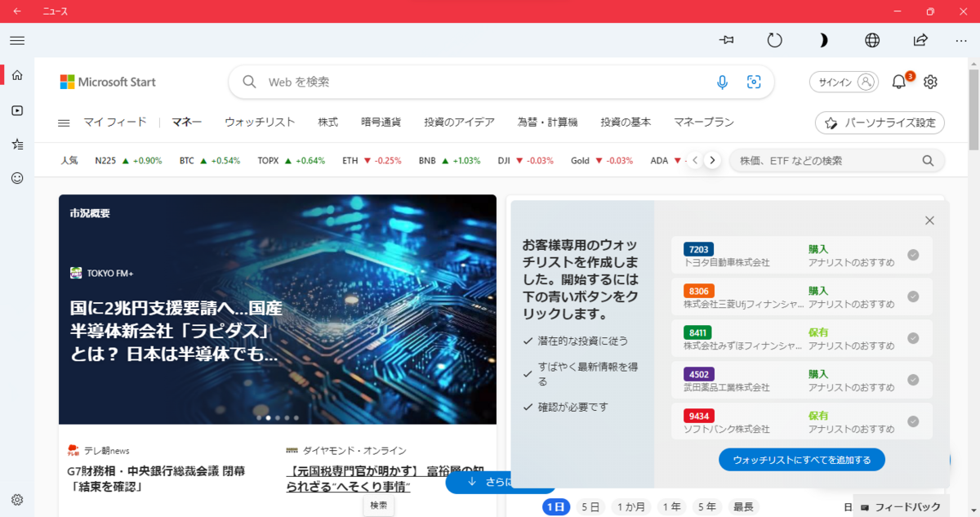Toggle dark mode moon icon
The width and height of the screenshot is (980, 517).
click(823, 40)
